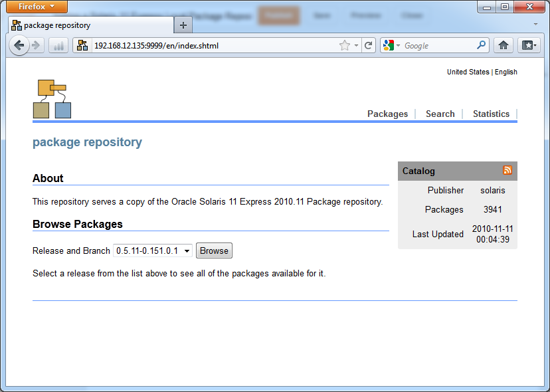Open the Search navigation link
The width and height of the screenshot is (550, 392).
440,114
